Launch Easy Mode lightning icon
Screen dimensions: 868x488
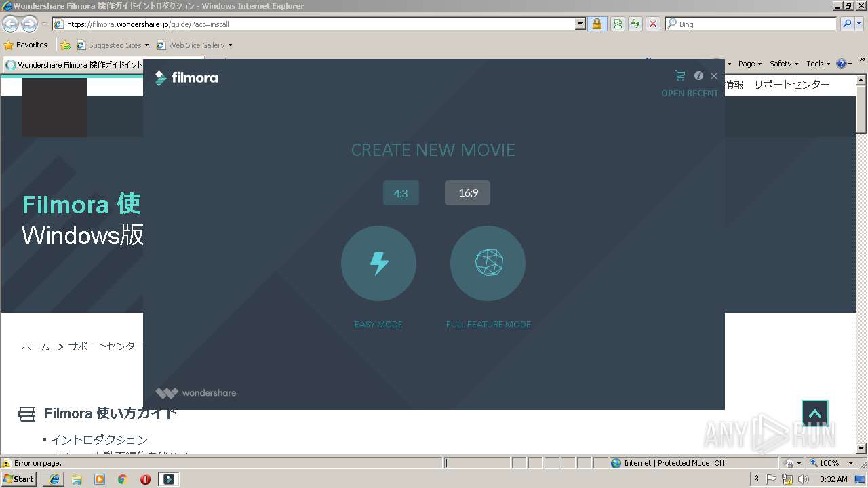[x=378, y=263]
